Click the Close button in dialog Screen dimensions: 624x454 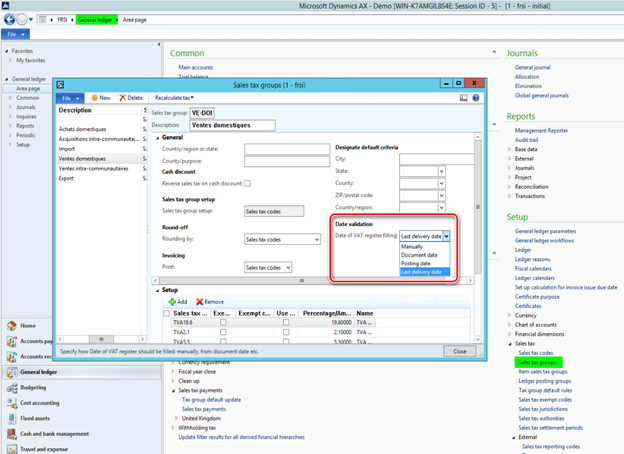click(460, 351)
